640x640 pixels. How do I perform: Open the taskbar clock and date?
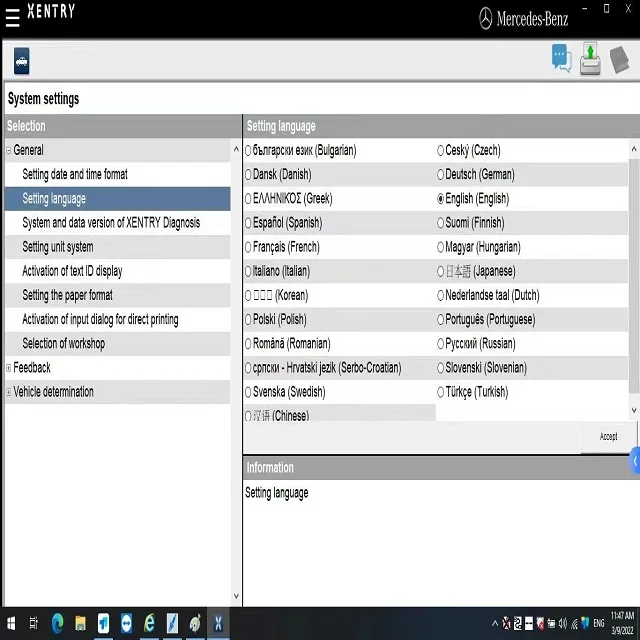pyautogui.click(x=622, y=623)
